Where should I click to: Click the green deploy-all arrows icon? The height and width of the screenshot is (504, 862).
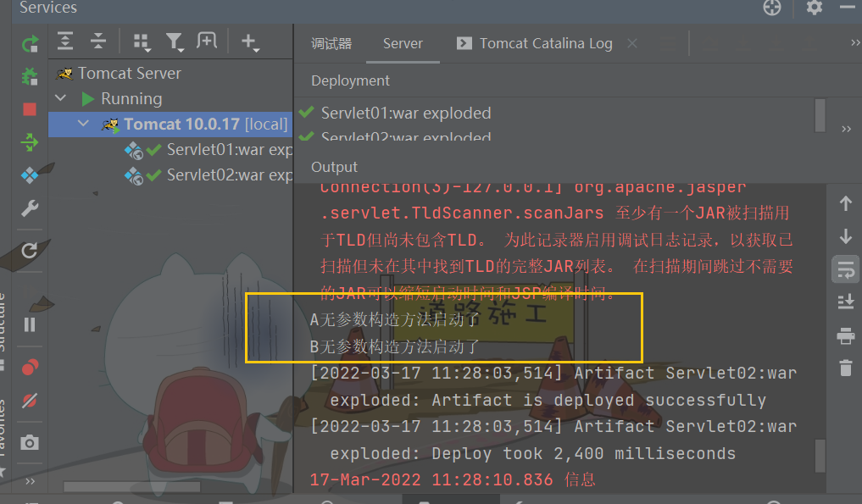[30, 142]
